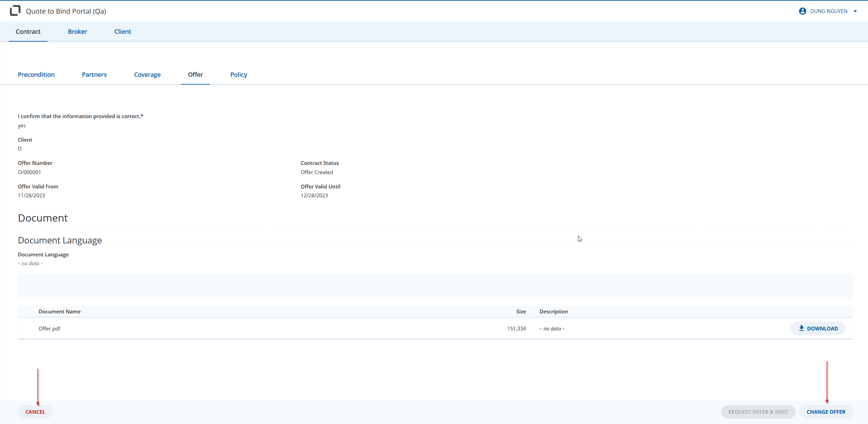868x424 pixels.
Task: Go to the Partners step tab
Action: (94, 74)
